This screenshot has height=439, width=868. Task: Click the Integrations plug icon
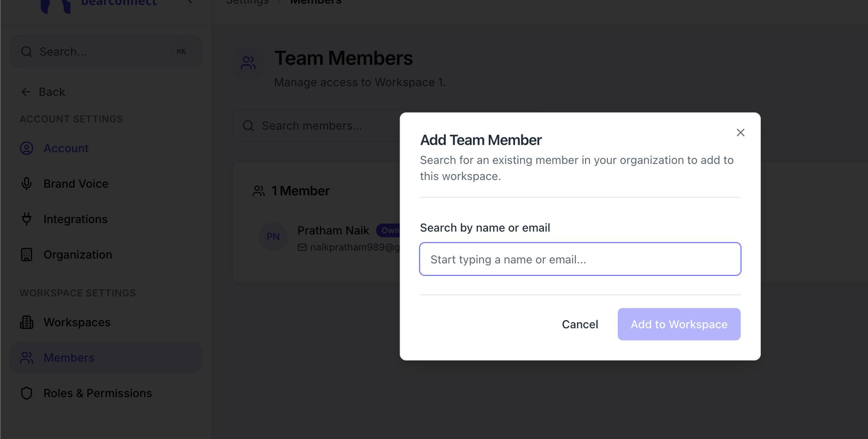click(26, 219)
